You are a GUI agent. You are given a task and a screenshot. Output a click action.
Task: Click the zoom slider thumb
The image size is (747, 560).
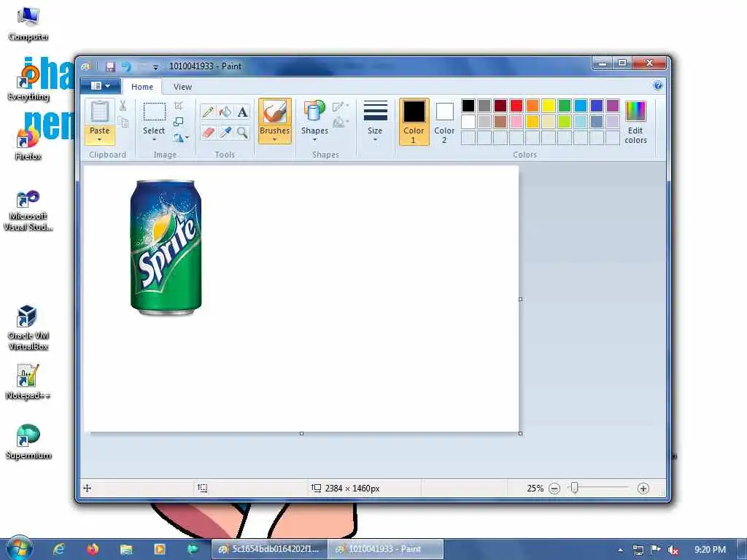[575, 488]
